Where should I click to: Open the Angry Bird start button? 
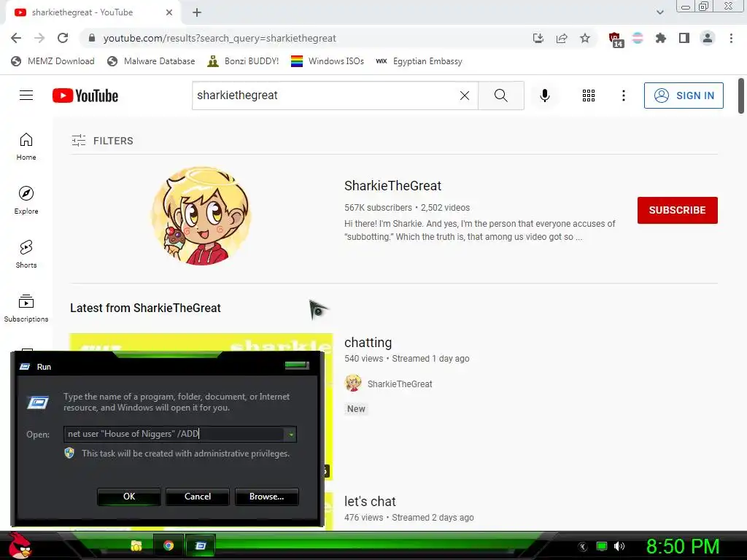tap(20, 545)
